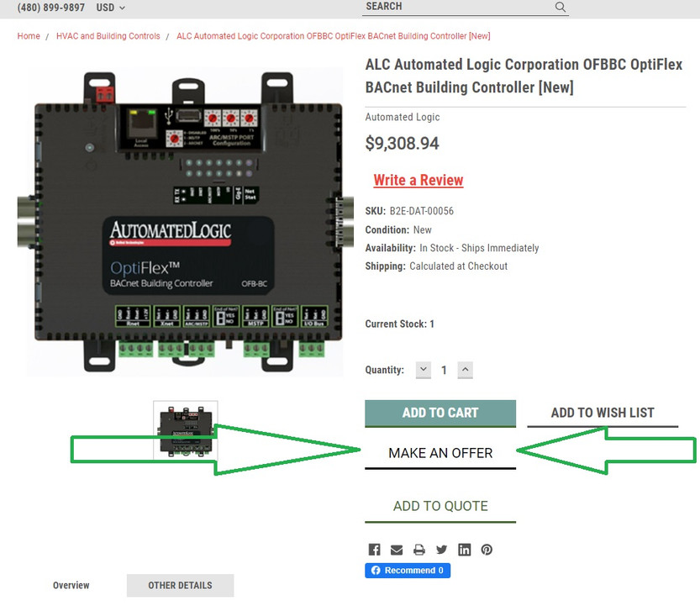Go to HVAC and Building Controls breadcrumb

108,36
